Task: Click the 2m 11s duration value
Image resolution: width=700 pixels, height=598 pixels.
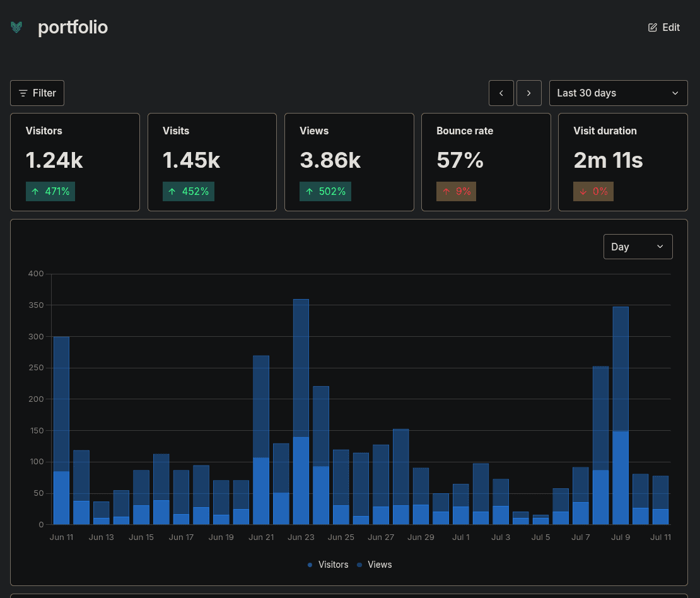Action: coord(608,160)
